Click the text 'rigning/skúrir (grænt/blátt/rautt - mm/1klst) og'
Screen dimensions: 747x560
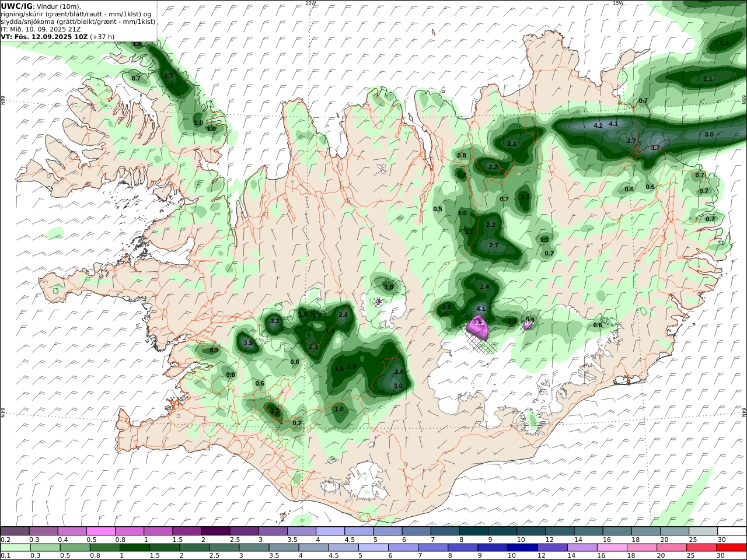coord(76,13)
